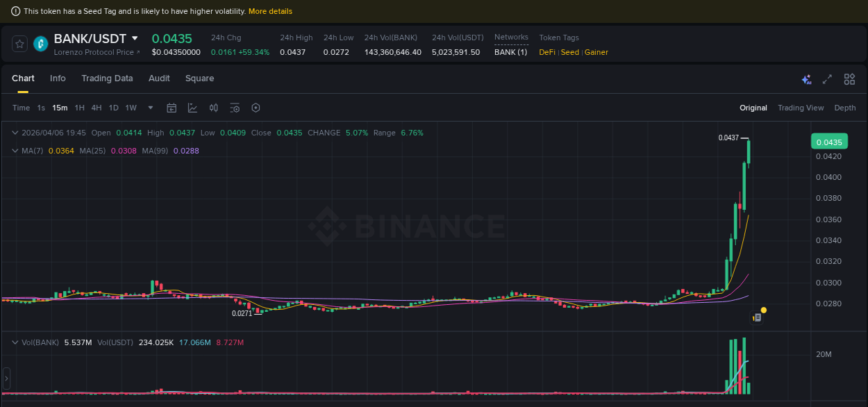Click the MA(25) value 0.0308
The height and width of the screenshot is (407, 868).
pyautogui.click(x=124, y=151)
